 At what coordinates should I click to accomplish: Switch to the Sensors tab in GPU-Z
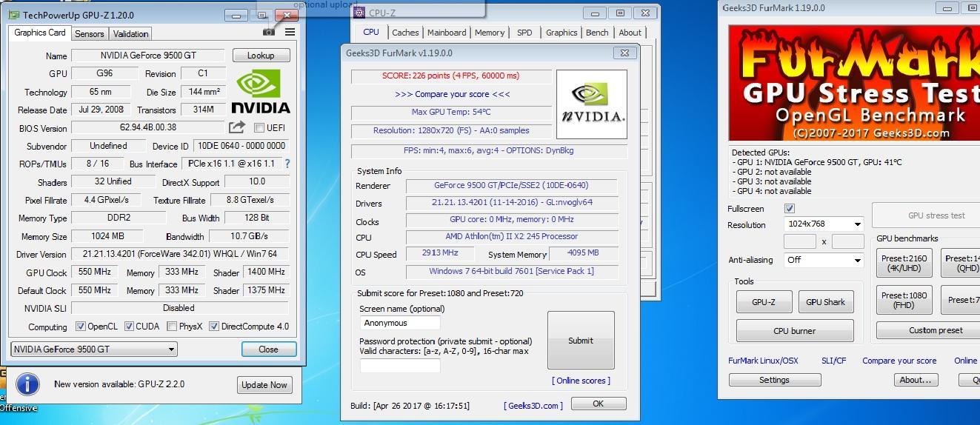[x=90, y=34]
